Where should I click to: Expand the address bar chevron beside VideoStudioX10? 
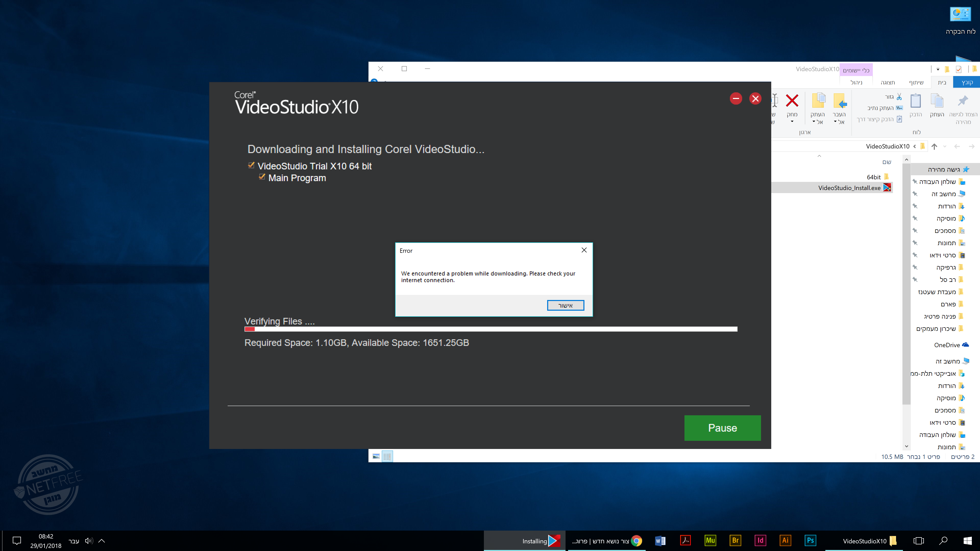(915, 146)
